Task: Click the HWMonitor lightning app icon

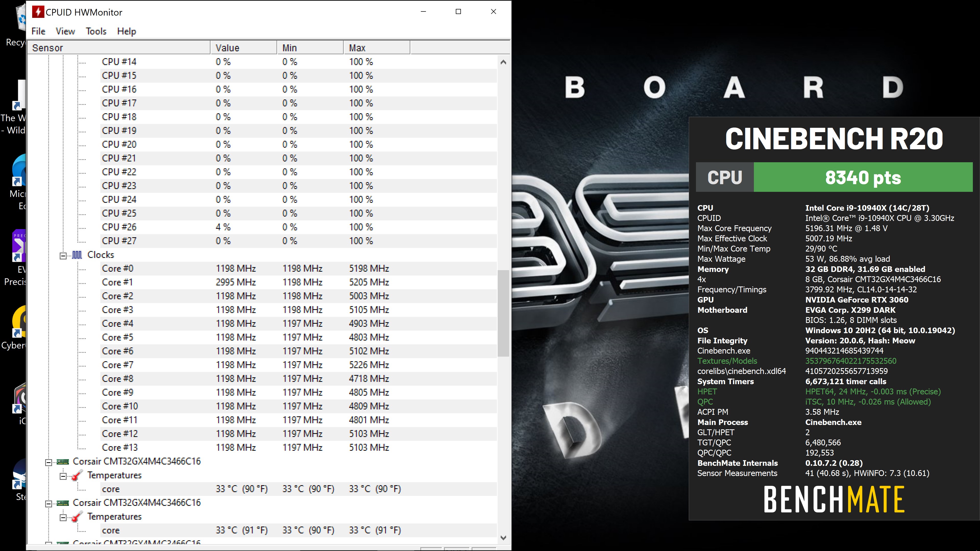Action: 38,12
